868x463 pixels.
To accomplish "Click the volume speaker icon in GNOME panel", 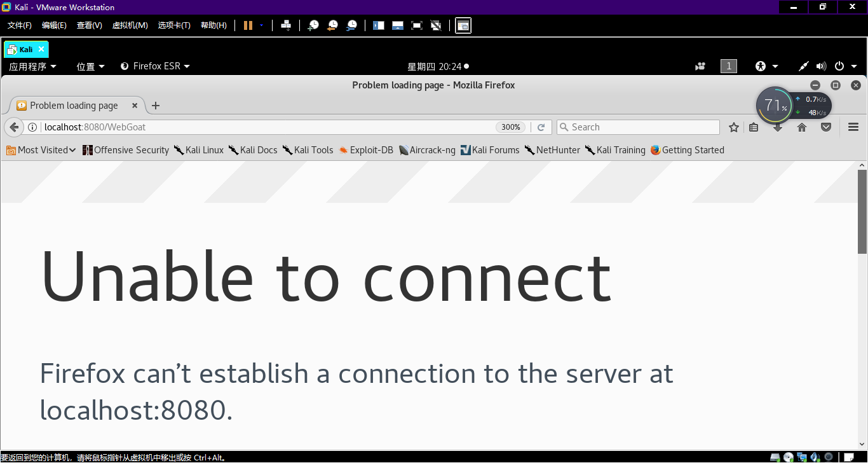I will point(821,66).
